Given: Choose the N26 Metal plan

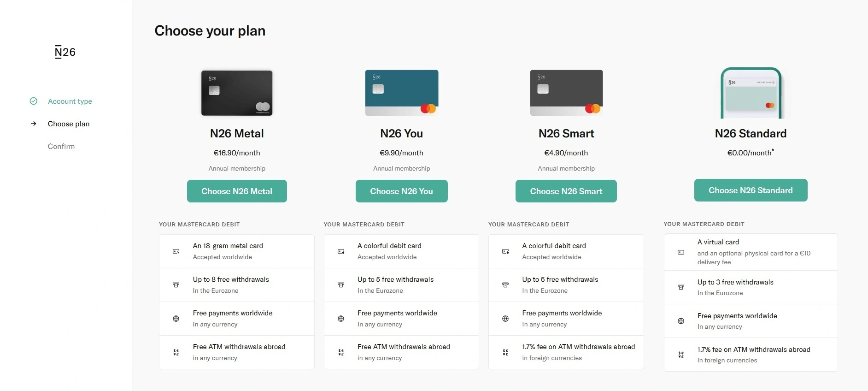Looking at the screenshot, I should (x=237, y=191).
